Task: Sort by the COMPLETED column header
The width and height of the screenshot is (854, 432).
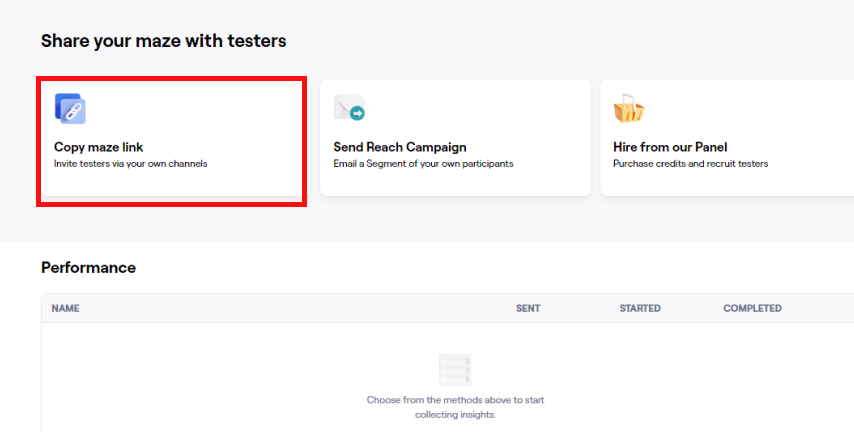Action: pyautogui.click(x=752, y=308)
